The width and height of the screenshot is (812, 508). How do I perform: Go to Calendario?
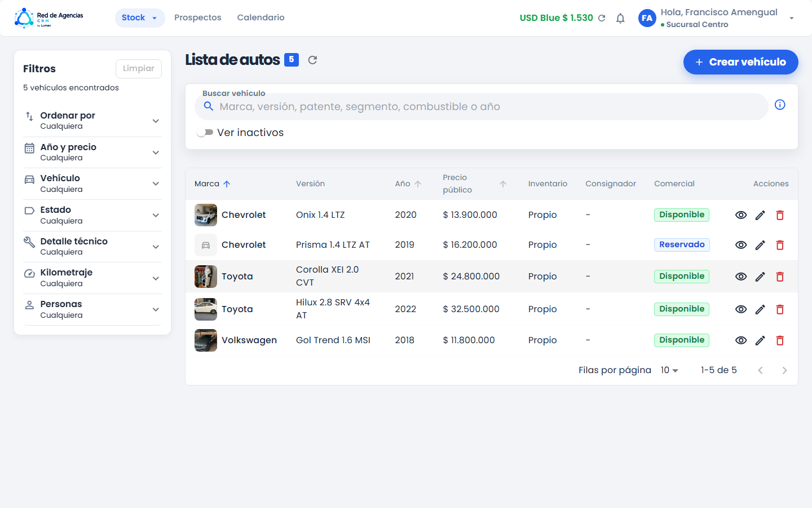(x=261, y=18)
